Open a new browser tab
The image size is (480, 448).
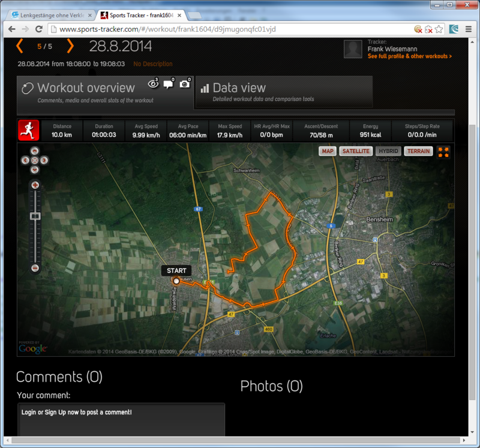[x=194, y=16]
